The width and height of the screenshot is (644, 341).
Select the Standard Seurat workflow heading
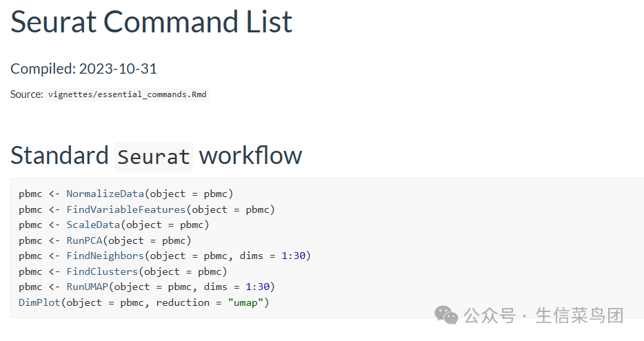[156, 155]
